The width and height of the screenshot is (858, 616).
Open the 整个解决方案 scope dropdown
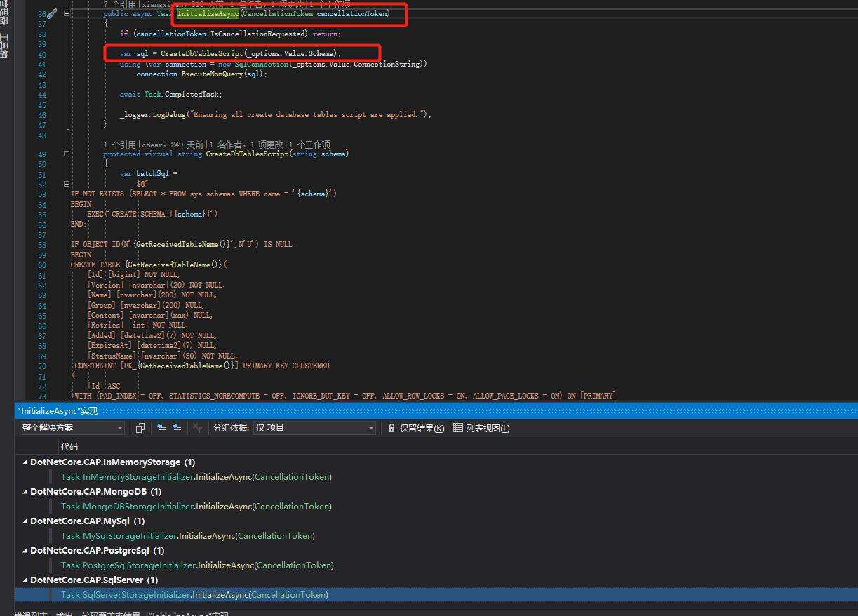point(72,428)
